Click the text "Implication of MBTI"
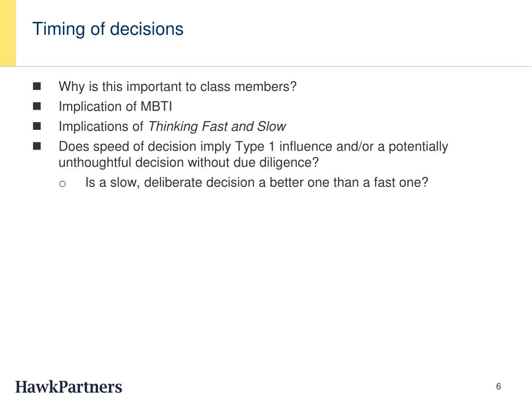This screenshot has height=399, width=532. [115, 107]
